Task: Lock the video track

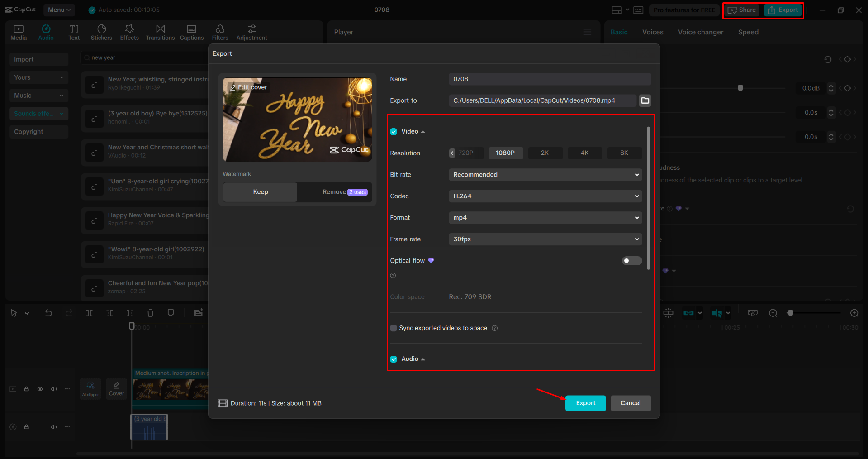Action: (x=27, y=389)
